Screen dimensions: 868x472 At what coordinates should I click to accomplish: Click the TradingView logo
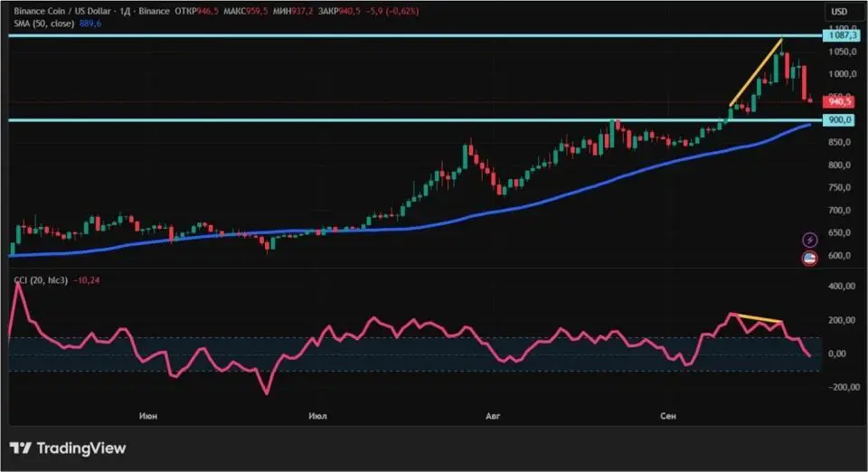pos(68,448)
